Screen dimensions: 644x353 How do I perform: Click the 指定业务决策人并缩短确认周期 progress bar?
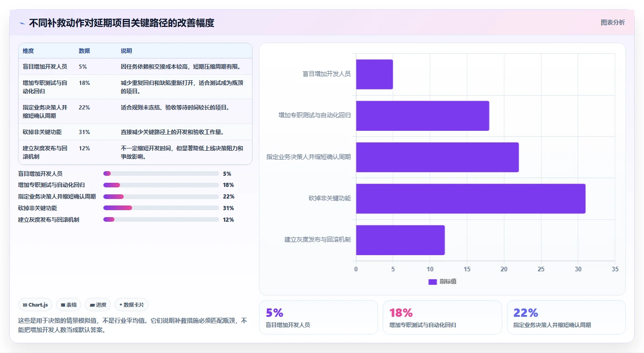pos(161,197)
